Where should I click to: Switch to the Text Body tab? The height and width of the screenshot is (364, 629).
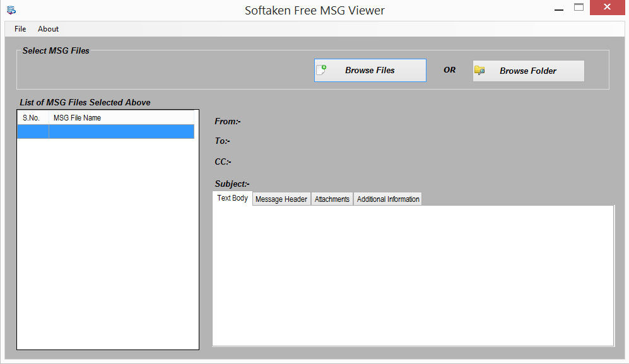point(232,198)
